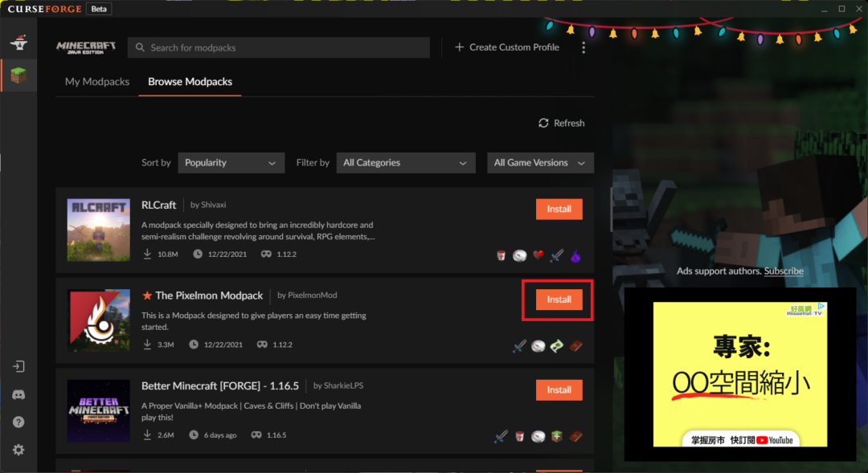Click the gamepad icon in Better Minecraft row
Image resolution: width=868 pixels, height=473 pixels.
tap(256, 434)
